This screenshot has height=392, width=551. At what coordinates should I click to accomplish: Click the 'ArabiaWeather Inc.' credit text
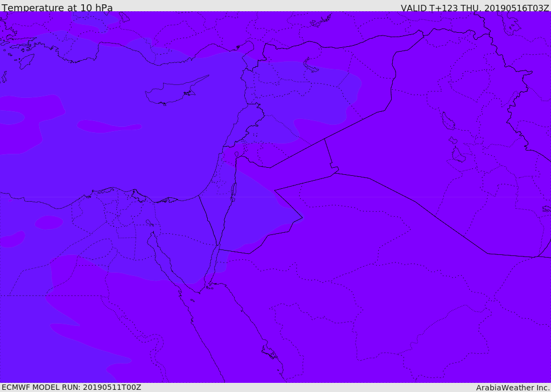click(513, 388)
